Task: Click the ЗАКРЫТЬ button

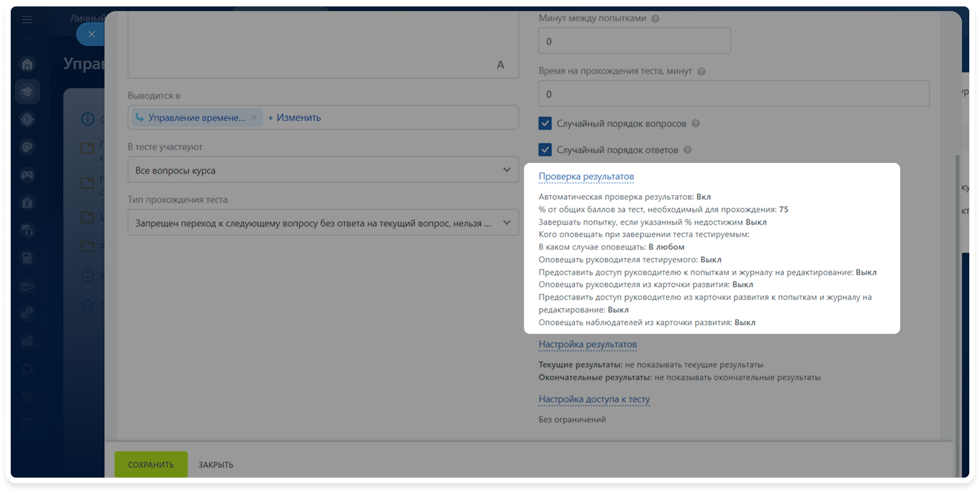Action: tap(216, 465)
